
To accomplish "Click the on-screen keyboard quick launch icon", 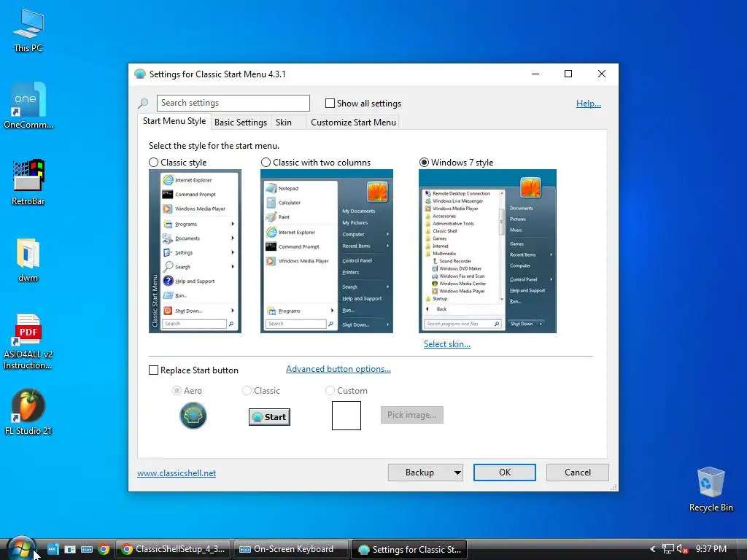I will (87, 549).
